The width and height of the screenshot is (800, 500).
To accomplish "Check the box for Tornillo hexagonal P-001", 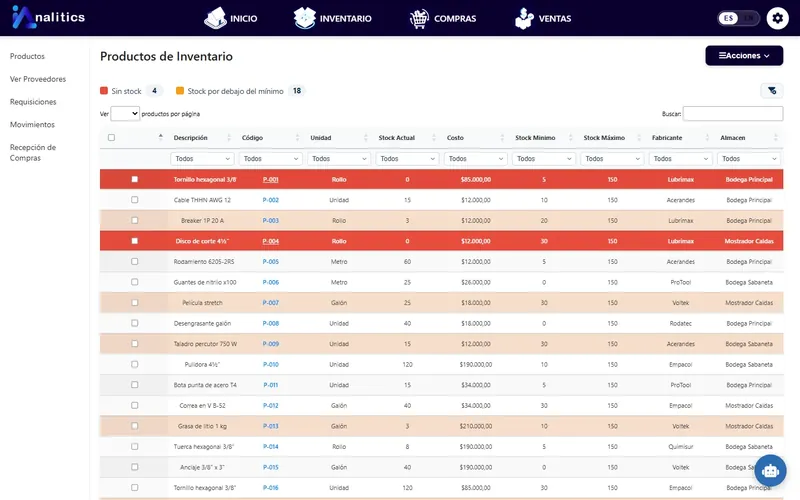I will [135, 179].
